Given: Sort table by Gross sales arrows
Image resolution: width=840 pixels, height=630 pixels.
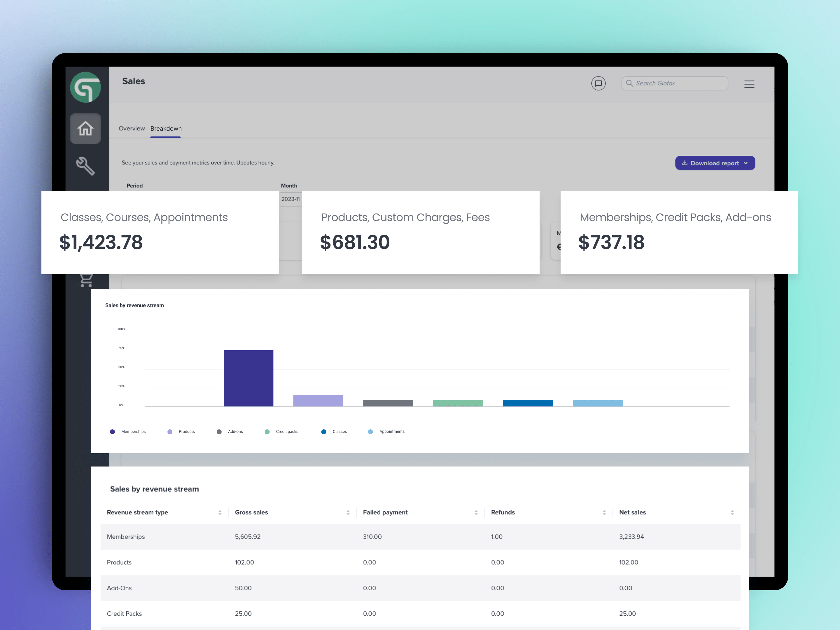Looking at the screenshot, I should tap(348, 512).
